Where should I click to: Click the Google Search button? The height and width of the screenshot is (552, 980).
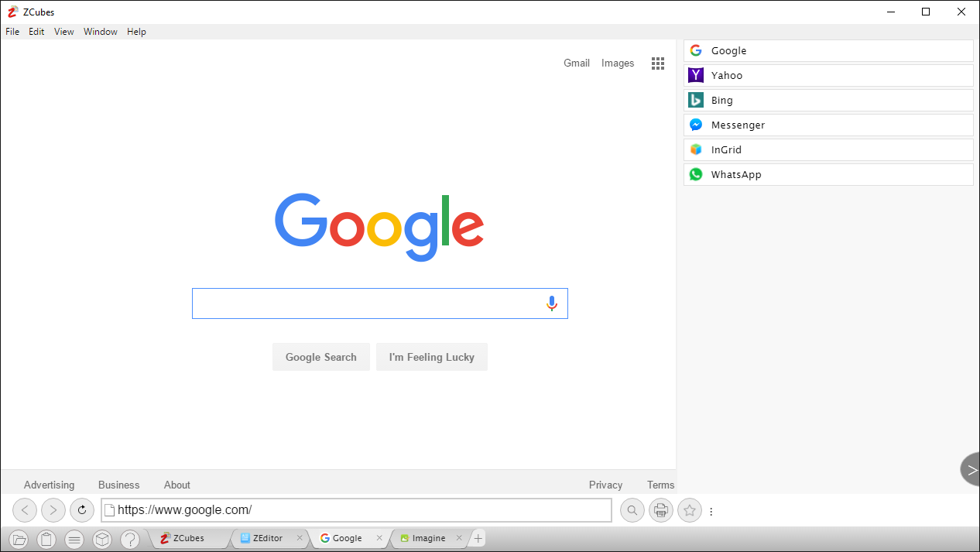(321, 357)
